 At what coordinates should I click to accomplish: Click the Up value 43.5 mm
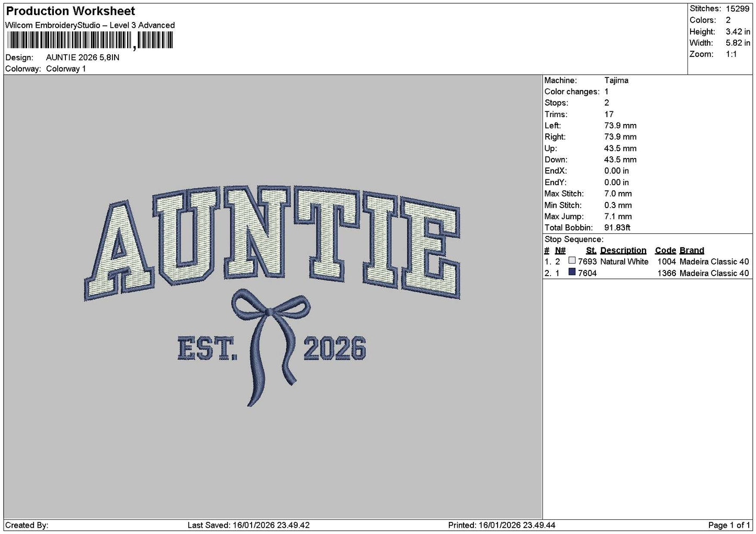pyautogui.click(x=620, y=148)
